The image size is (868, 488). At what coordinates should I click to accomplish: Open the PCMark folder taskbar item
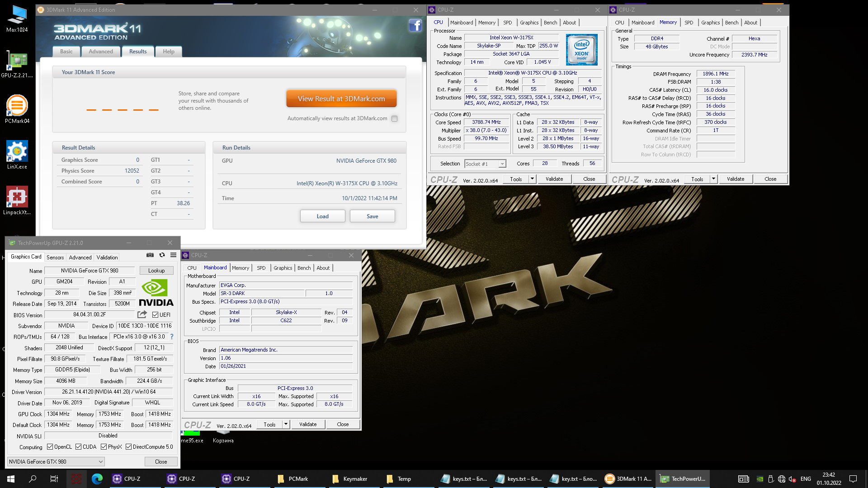(293, 479)
